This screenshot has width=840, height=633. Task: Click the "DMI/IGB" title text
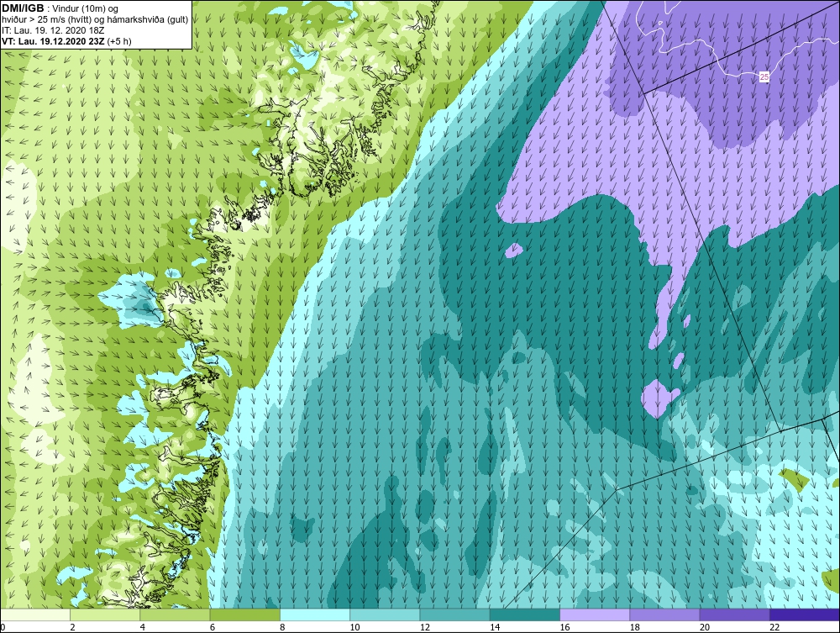click(x=23, y=8)
